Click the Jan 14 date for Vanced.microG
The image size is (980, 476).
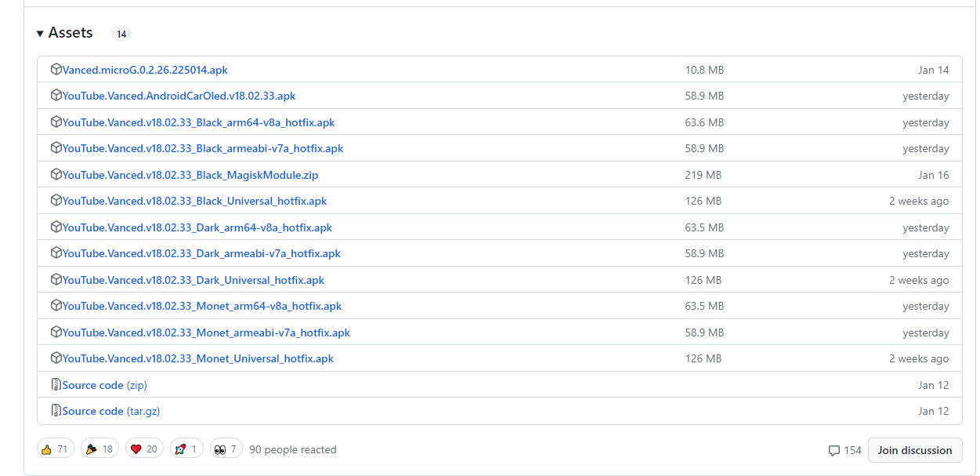[x=934, y=70]
